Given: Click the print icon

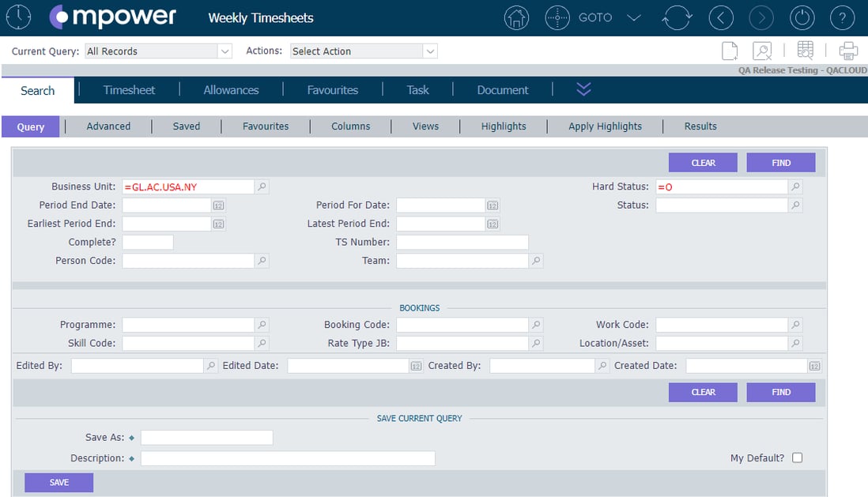Looking at the screenshot, I should pos(847,50).
